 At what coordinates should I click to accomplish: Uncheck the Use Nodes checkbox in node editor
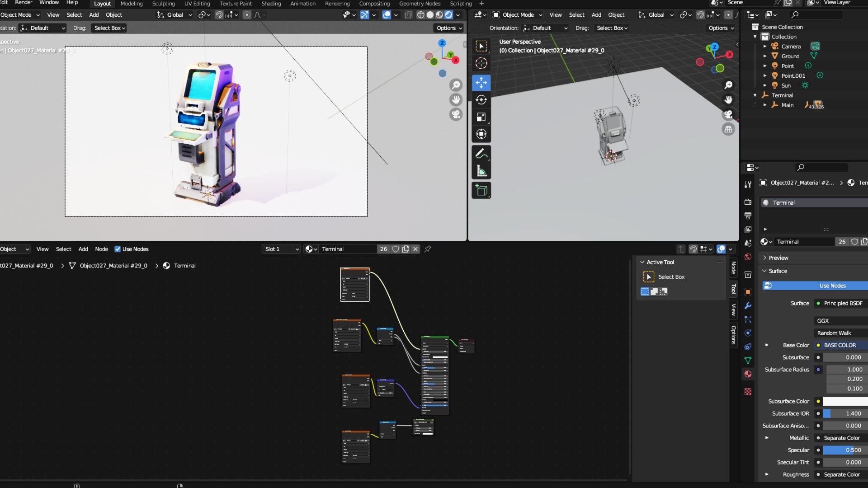point(118,249)
